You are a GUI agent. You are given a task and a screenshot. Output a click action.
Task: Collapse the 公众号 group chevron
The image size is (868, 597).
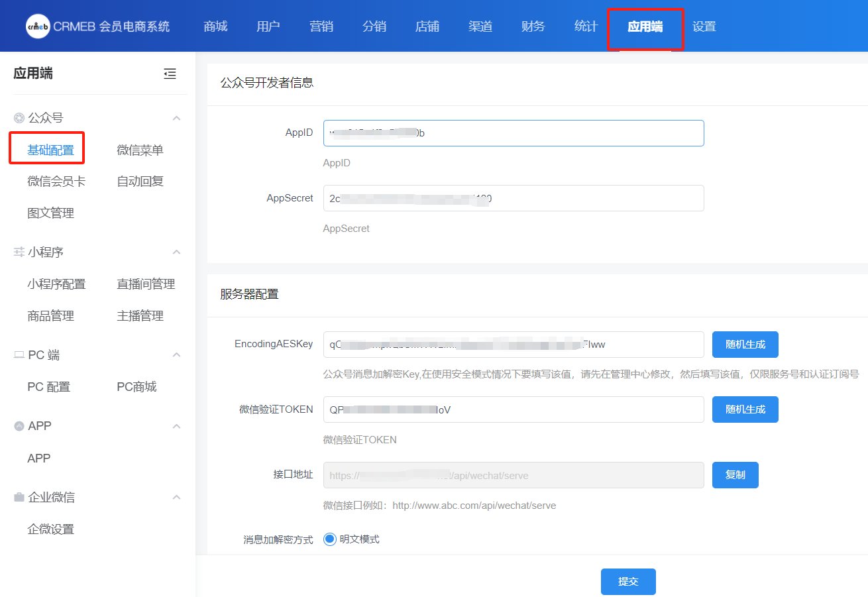coord(176,118)
